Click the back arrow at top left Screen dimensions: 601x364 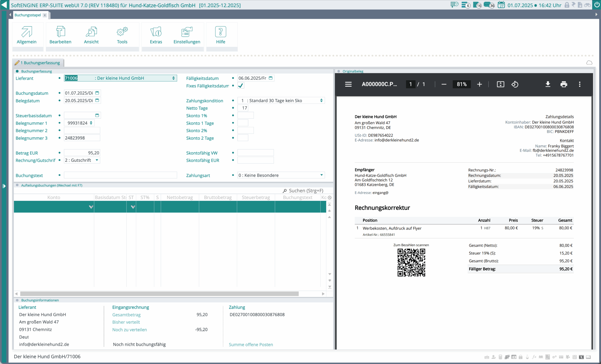(4, 5)
